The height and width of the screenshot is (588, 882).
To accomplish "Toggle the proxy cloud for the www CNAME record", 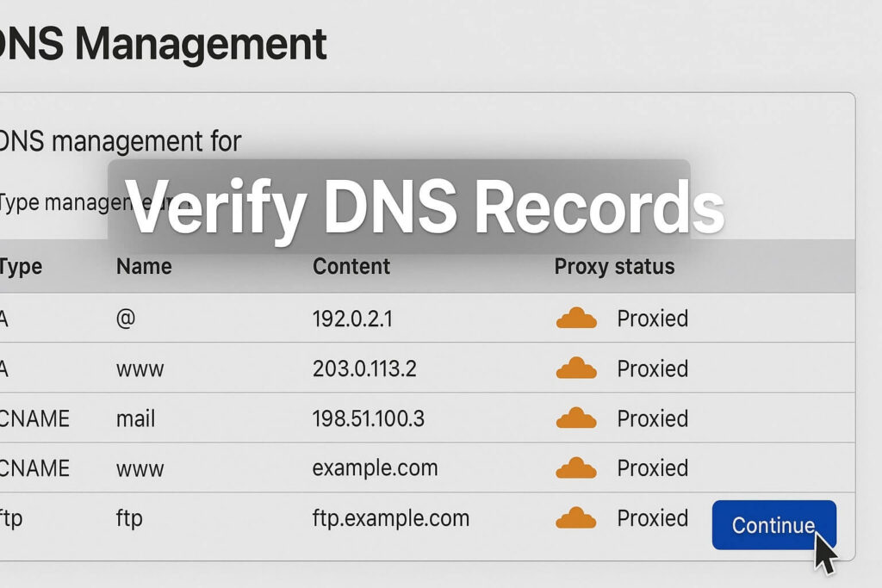I will [x=578, y=468].
